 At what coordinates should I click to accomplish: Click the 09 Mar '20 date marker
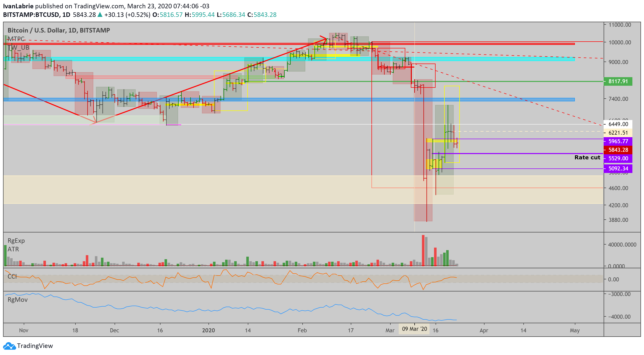click(414, 329)
